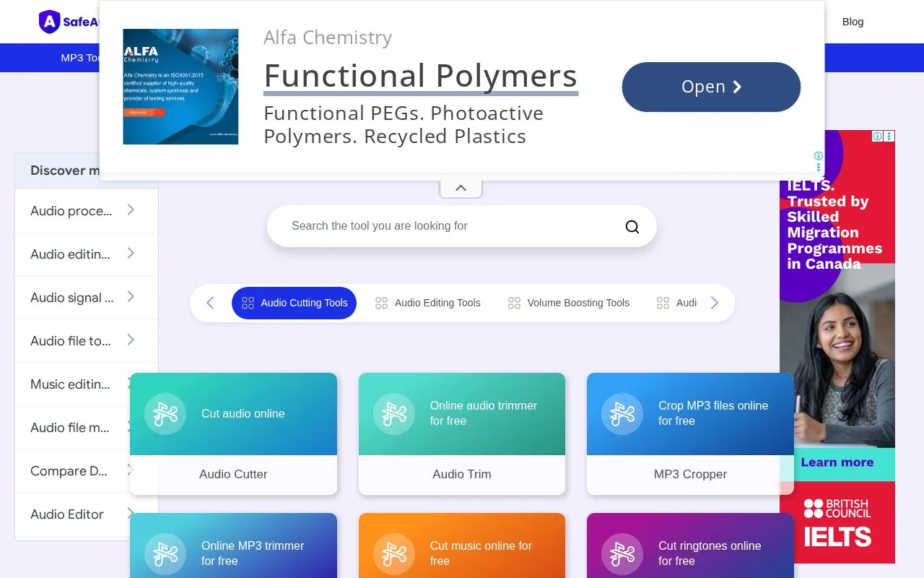Click the Online MP3 trimmer card icon

(165, 554)
